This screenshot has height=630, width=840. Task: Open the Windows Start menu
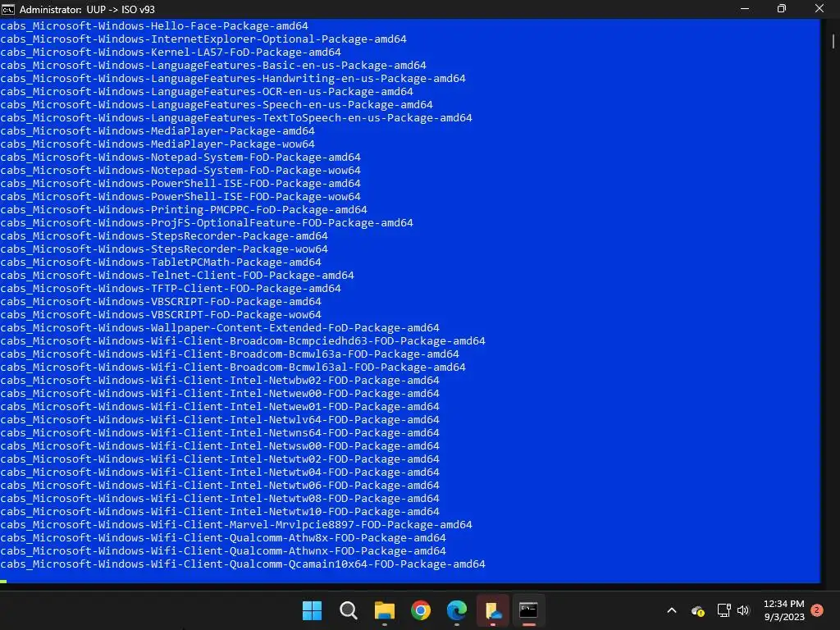point(312,610)
